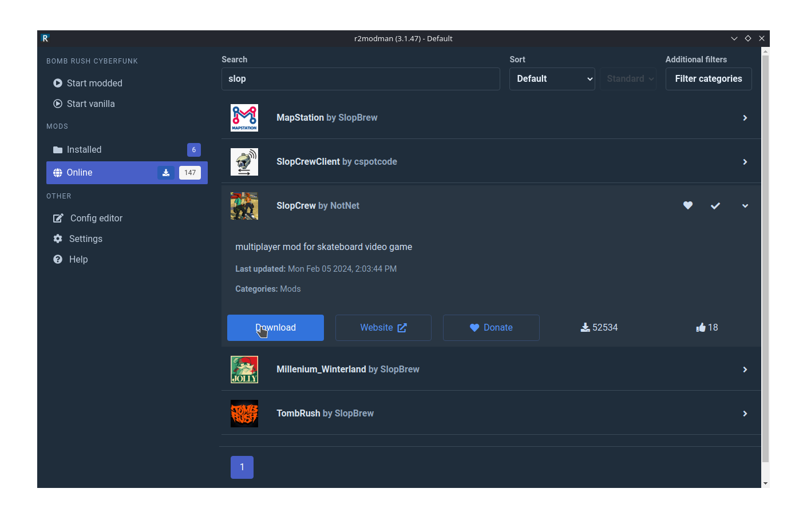The width and height of the screenshot is (807, 532).
Task: Click the Millenium_Winterland JOLLY thumbnail
Action: pyautogui.click(x=244, y=370)
